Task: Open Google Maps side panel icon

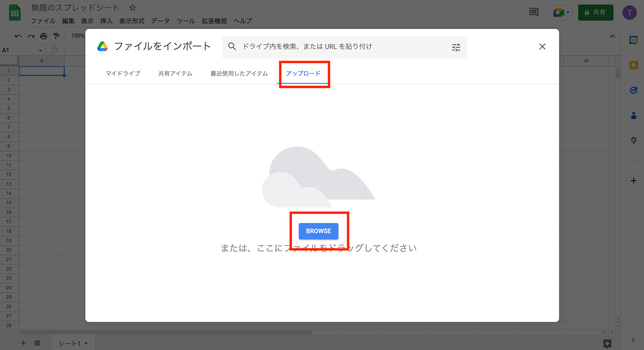Action: coord(633,140)
